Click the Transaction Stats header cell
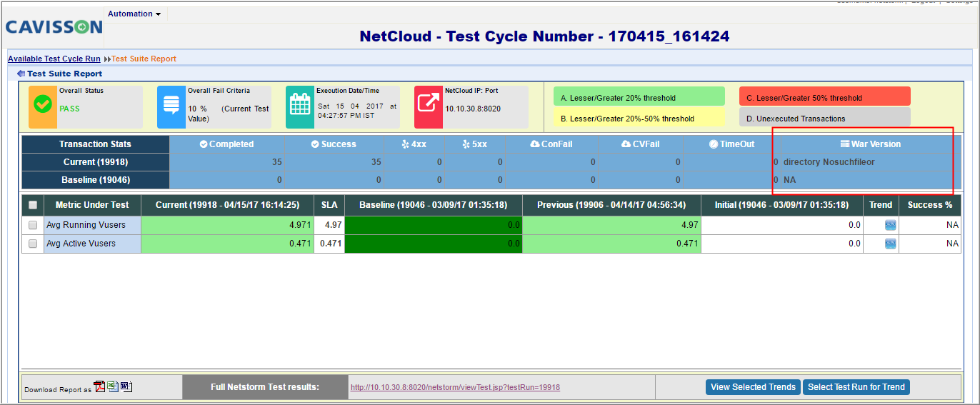Screen dimensions: 980x405 [96, 144]
